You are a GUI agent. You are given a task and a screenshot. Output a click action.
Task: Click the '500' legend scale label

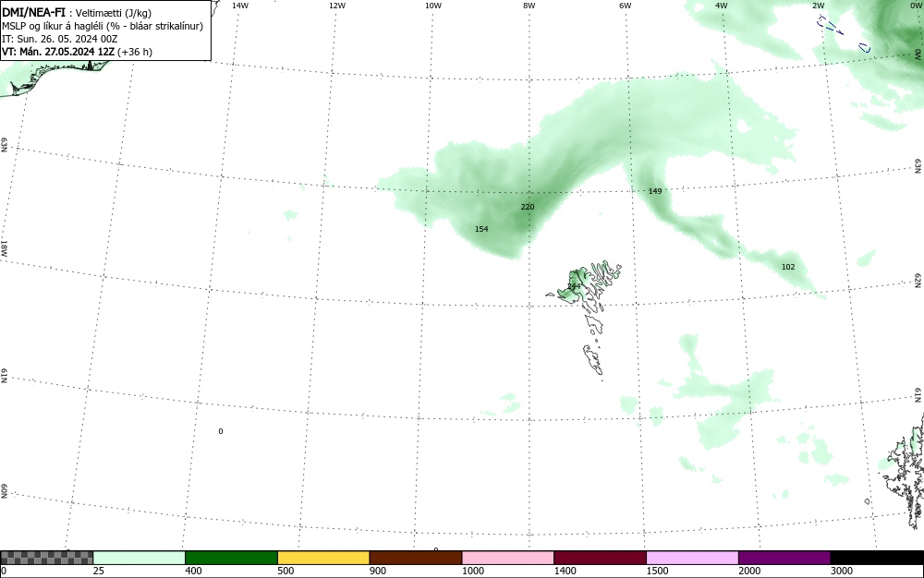point(286,571)
